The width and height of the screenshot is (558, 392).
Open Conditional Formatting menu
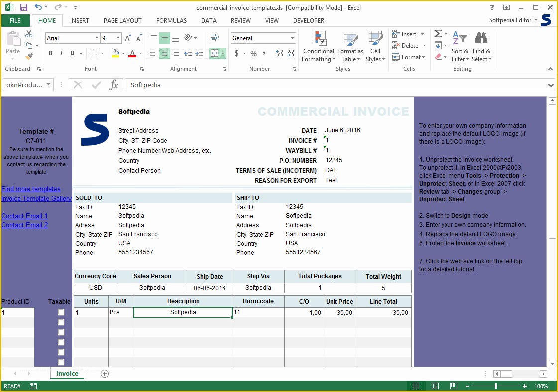click(x=319, y=47)
